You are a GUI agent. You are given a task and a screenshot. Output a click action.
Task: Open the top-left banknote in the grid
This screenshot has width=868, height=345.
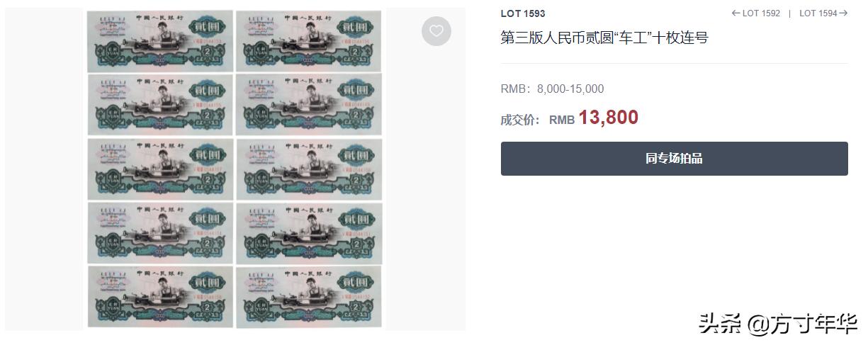point(160,41)
